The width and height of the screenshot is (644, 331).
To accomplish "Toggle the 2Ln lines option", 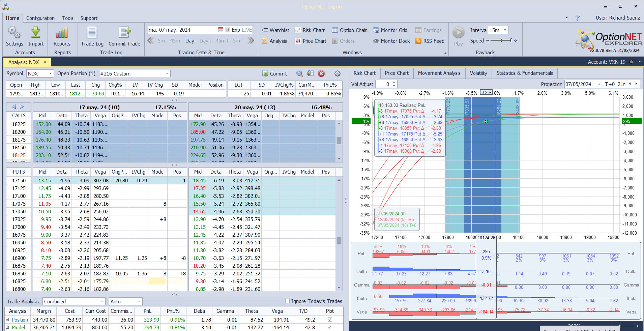I will (x=621, y=84).
